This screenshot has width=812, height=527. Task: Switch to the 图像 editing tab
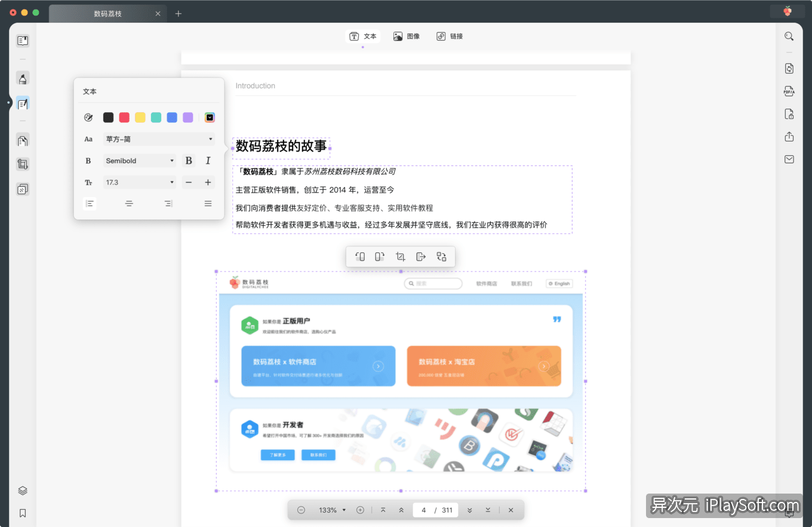pos(407,36)
